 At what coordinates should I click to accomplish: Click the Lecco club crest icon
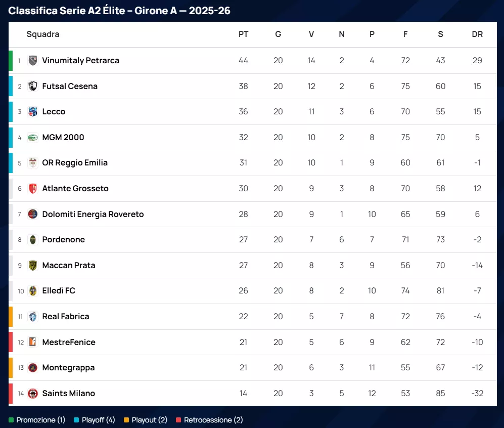point(33,112)
